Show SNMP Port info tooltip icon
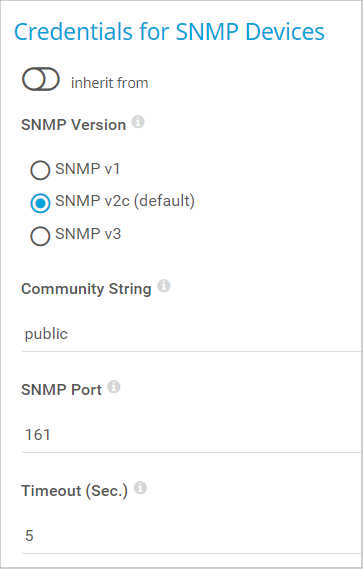The width and height of the screenshot is (363, 569). [114, 387]
